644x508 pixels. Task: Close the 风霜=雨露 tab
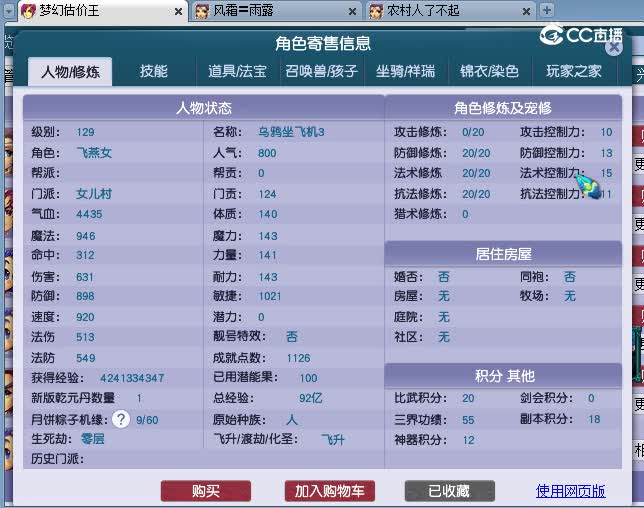point(352,11)
